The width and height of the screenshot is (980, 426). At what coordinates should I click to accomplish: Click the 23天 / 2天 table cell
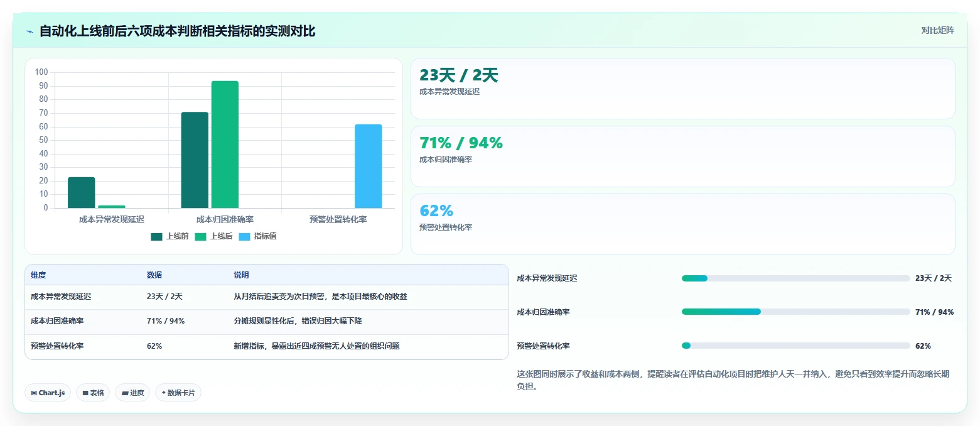point(164,297)
